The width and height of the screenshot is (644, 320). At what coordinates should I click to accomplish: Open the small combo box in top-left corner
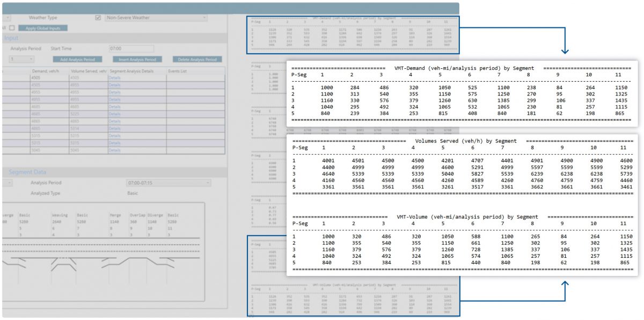click(7, 18)
